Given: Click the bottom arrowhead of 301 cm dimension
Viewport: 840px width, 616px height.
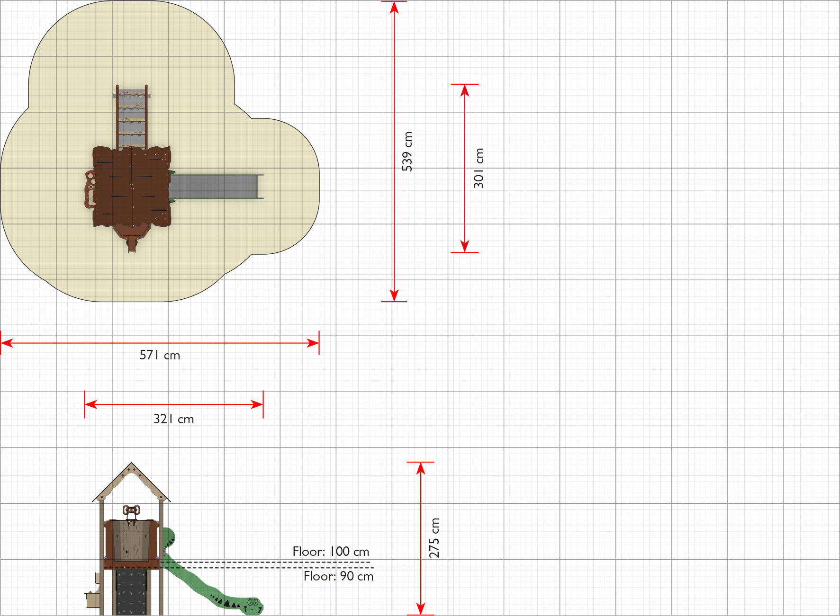Looking at the screenshot, I should point(465,246).
